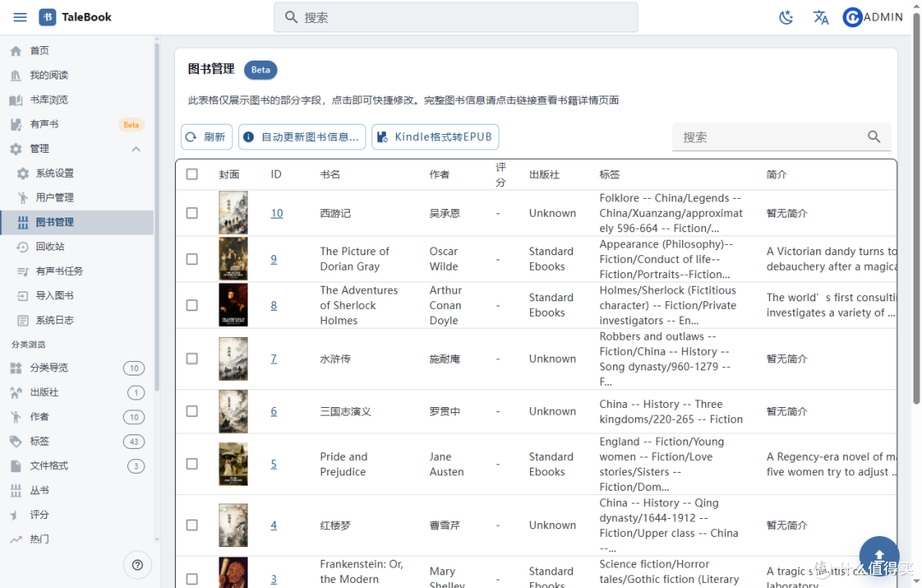Open 有声书 audiobooks in sidebar
The height and width of the screenshot is (588, 922).
click(x=77, y=125)
